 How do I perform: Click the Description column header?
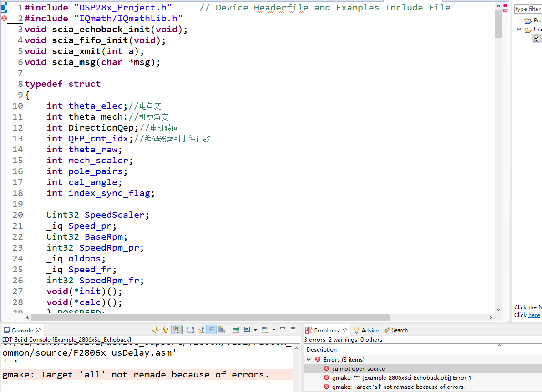pos(321,350)
